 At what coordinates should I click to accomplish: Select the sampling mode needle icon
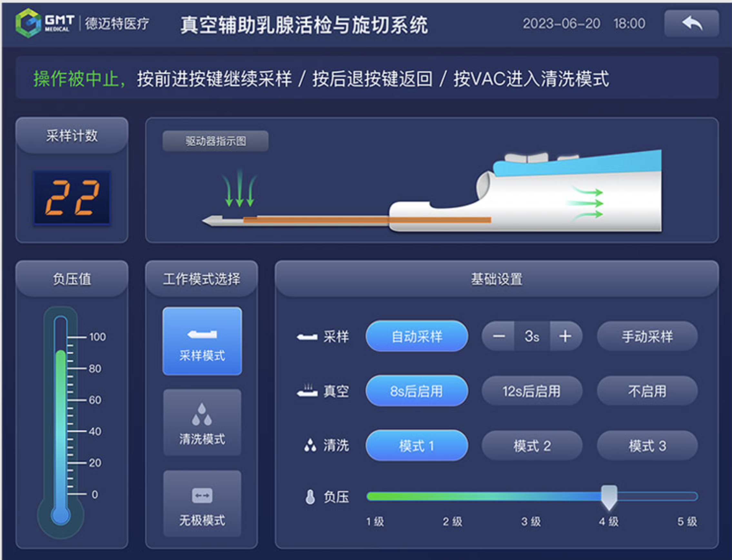[202, 334]
